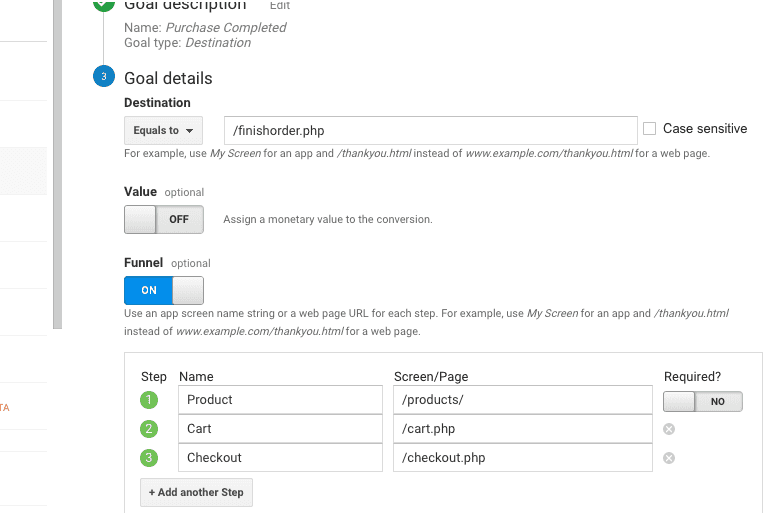Click the green step 1 number badge
This screenshot has height=530, width=773.
[149, 400]
